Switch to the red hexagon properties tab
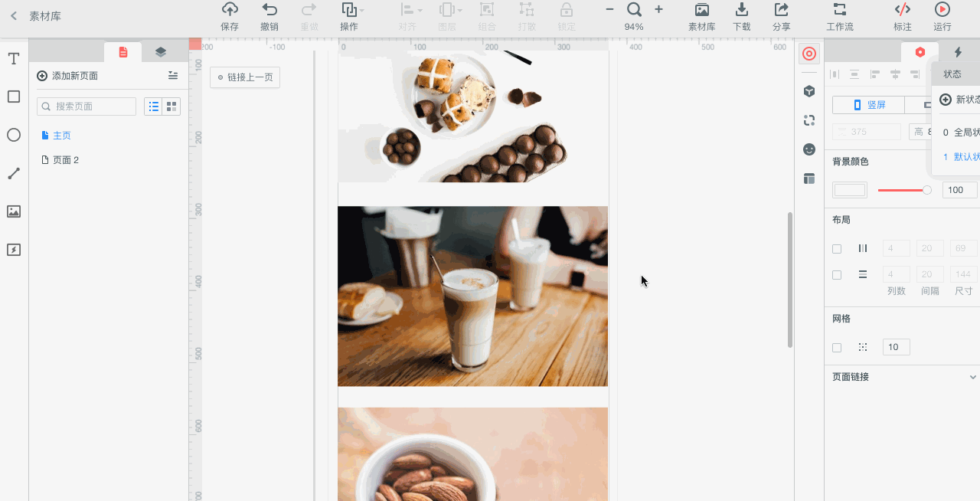The width and height of the screenshot is (980, 501). pos(920,52)
